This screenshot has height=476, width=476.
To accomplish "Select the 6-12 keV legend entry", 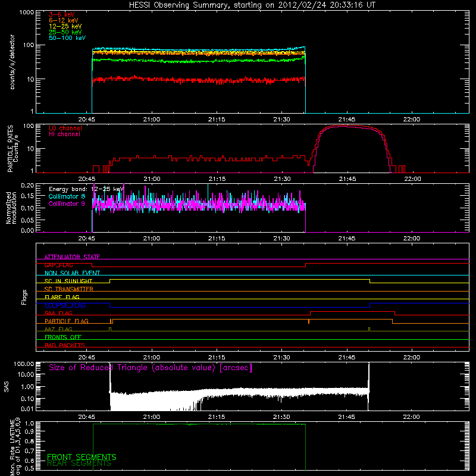I will (64, 20).
